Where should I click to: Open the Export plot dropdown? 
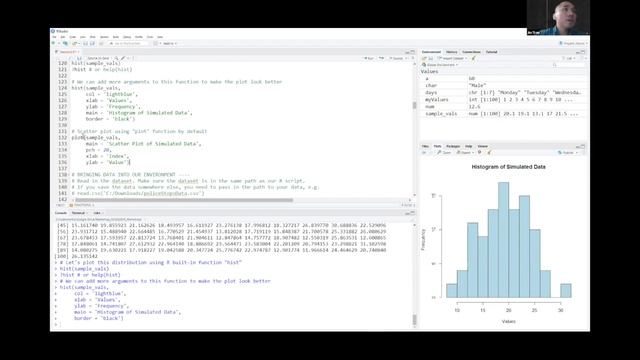(x=464, y=153)
